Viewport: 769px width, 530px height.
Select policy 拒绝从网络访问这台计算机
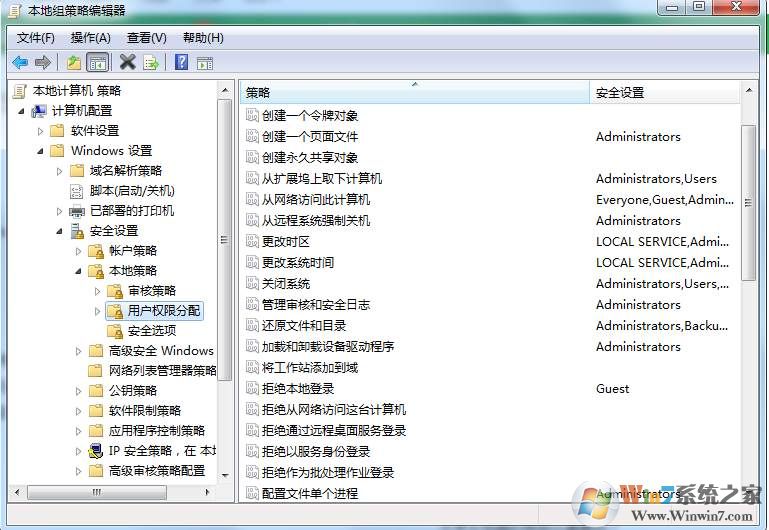[x=334, y=410]
